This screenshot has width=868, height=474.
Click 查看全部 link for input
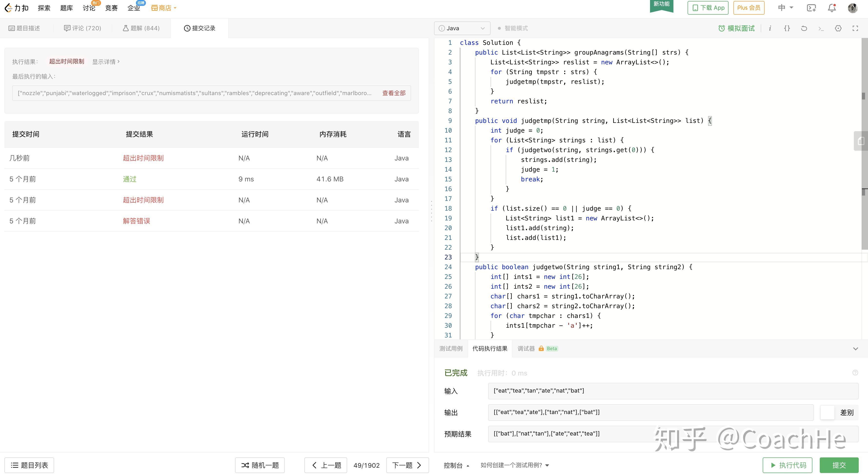click(394, 93)
